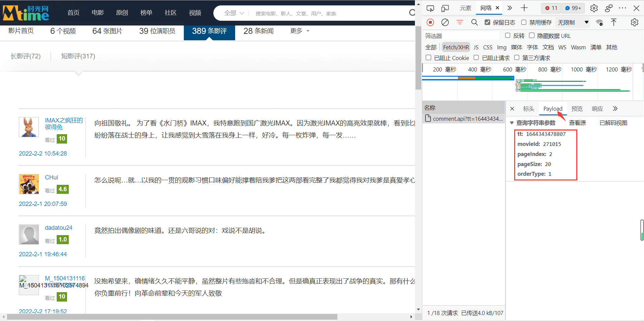Open DevTools settings gear in top bar

click(x=594, y=8)
